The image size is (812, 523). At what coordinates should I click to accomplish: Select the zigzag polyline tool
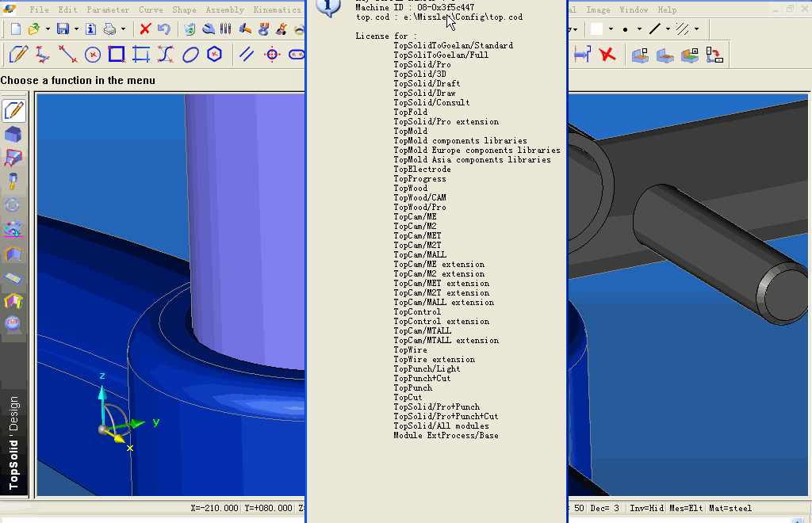(43, 55)
